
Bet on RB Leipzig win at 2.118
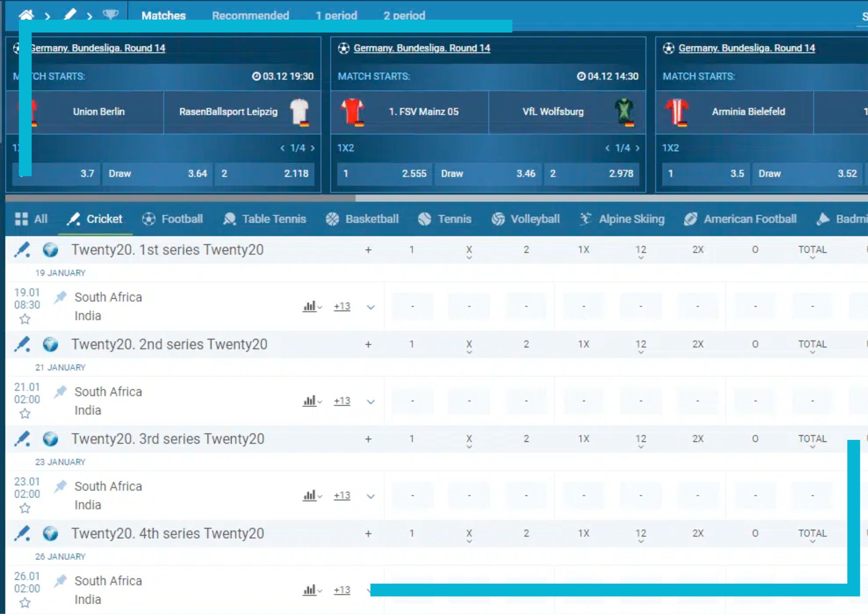265,173
